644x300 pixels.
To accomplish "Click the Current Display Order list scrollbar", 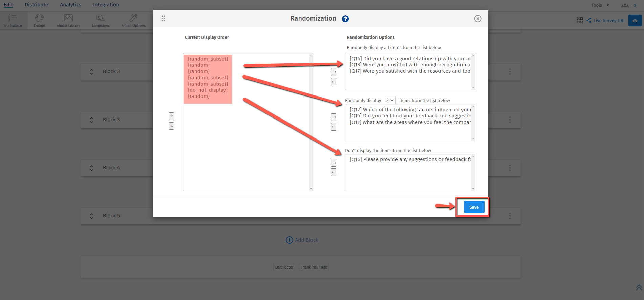I will [x=311, y=122].
